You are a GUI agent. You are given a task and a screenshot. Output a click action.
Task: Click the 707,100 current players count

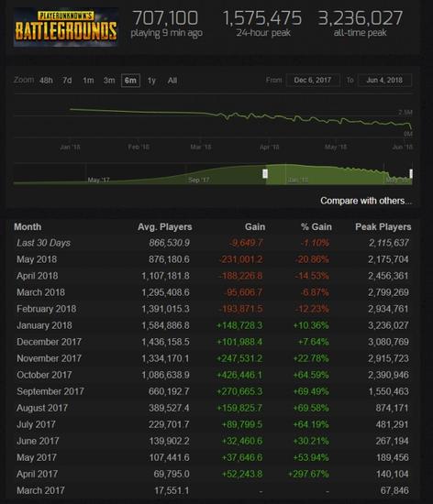click(x=165, y=18)
